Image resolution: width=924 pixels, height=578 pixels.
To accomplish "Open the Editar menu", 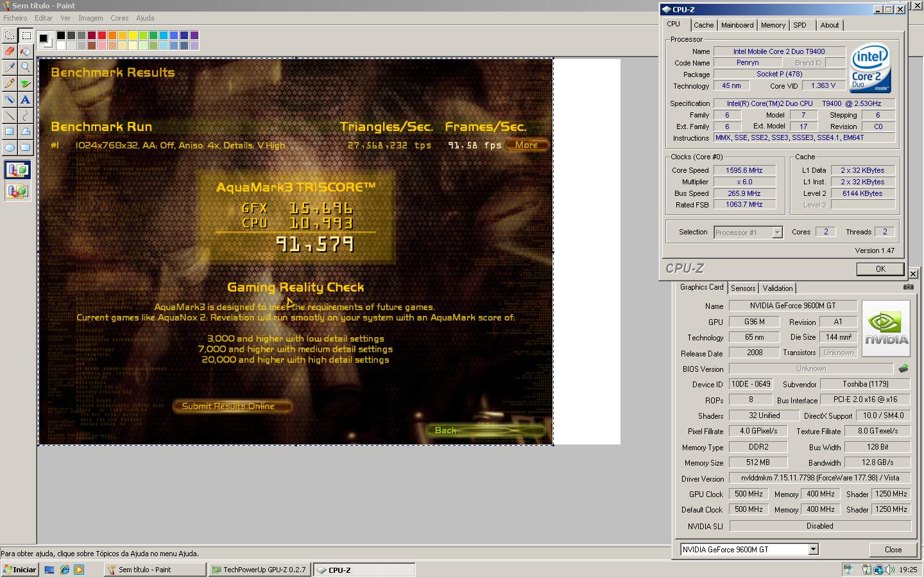I will click(x=44, y=18).
